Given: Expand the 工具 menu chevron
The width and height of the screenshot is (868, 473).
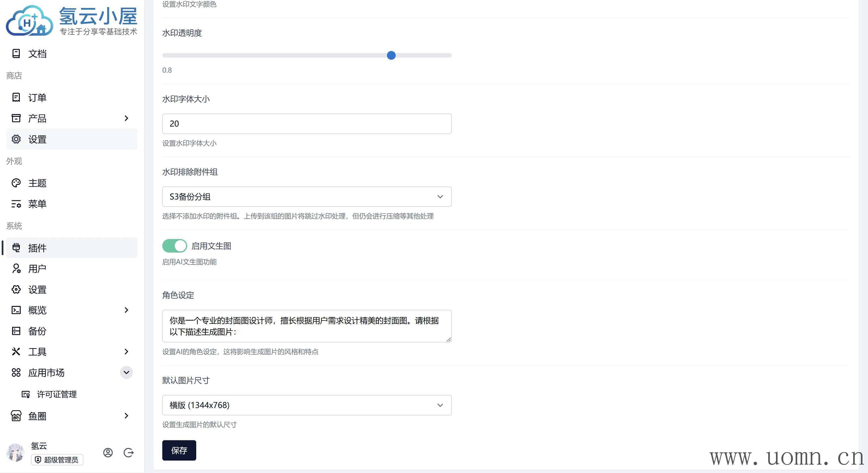Looking at the screenshot, I should click(x=126, y=352).
